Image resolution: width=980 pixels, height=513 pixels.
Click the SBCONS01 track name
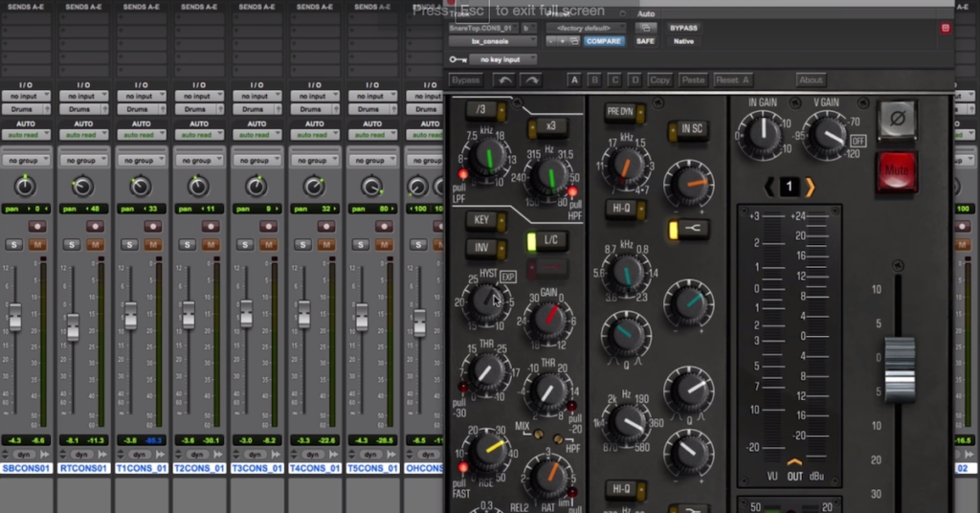[26, 468]
